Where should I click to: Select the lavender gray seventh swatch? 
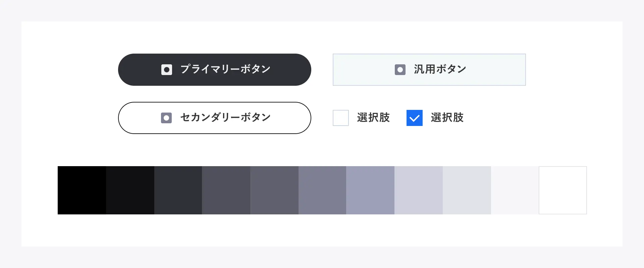[370, 190]
